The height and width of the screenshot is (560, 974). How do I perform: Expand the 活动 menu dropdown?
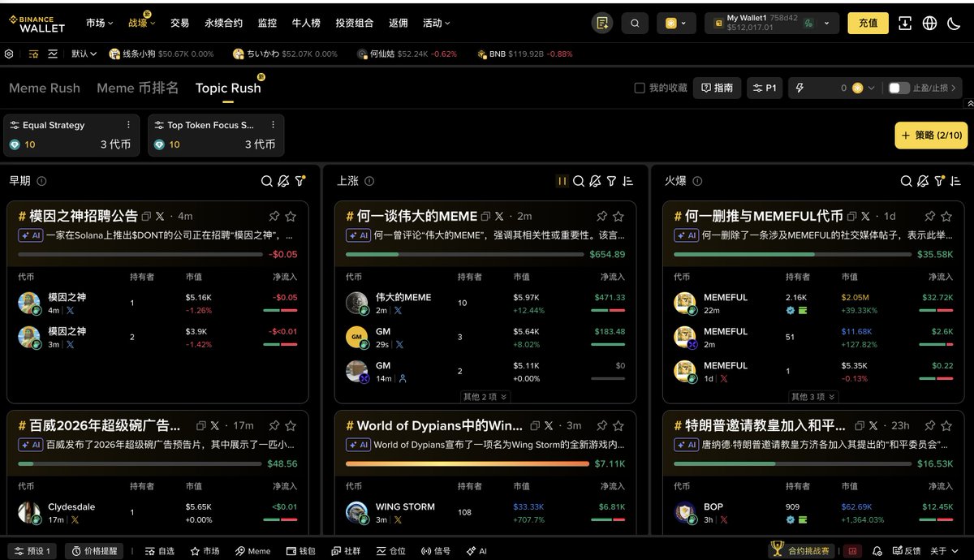[x=437, y=23]
